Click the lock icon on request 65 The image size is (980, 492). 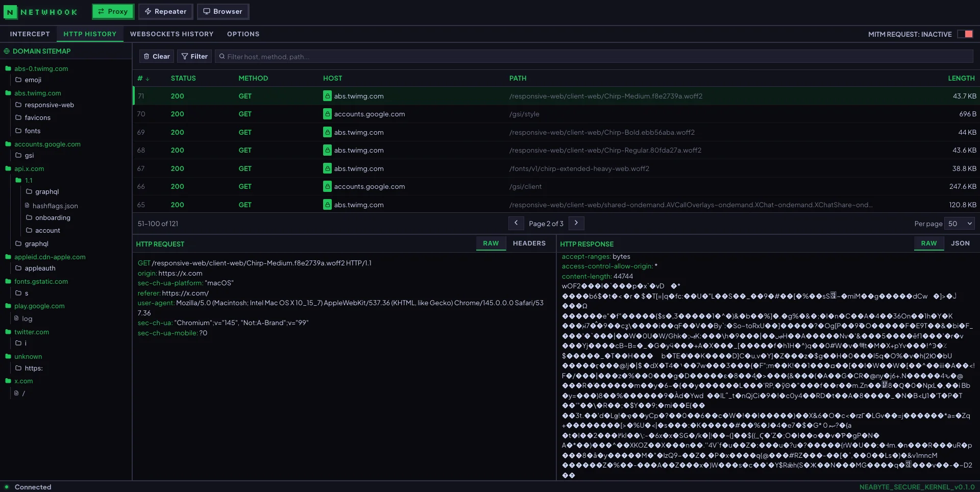point(327,205)
